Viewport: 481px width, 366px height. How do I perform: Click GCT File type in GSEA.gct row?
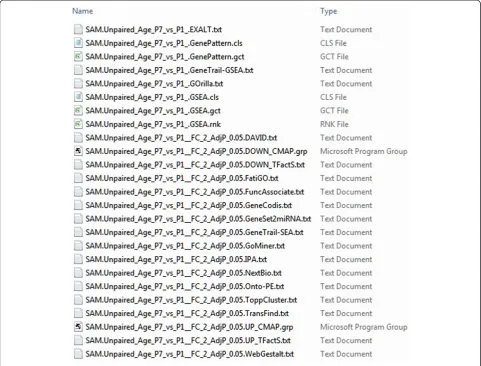[x=334, y=110]
